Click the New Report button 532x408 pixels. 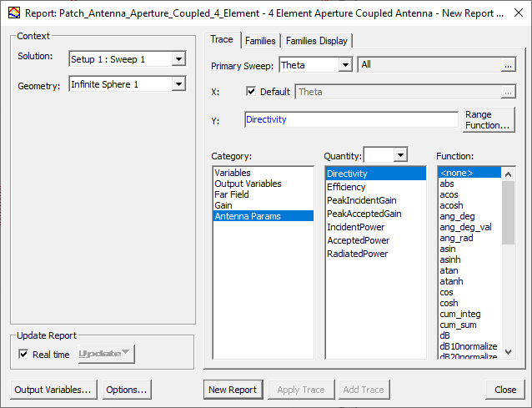(x=233, y=390)
